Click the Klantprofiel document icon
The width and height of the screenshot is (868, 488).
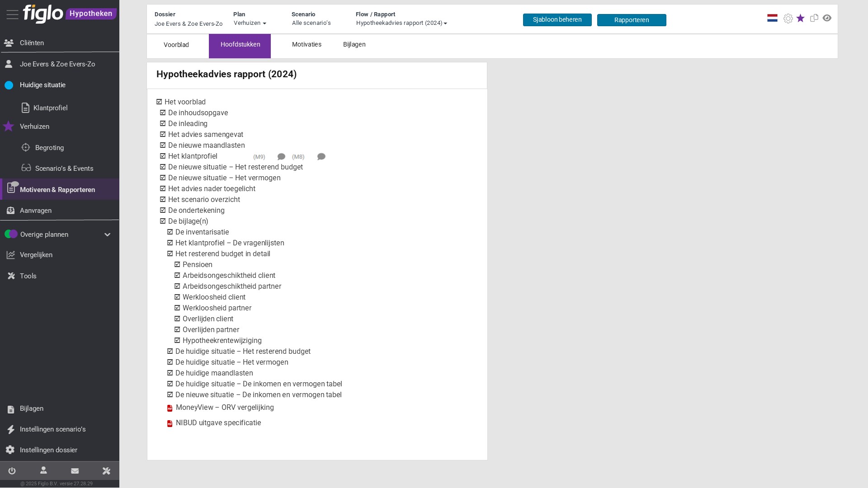(x=25, y=108)
